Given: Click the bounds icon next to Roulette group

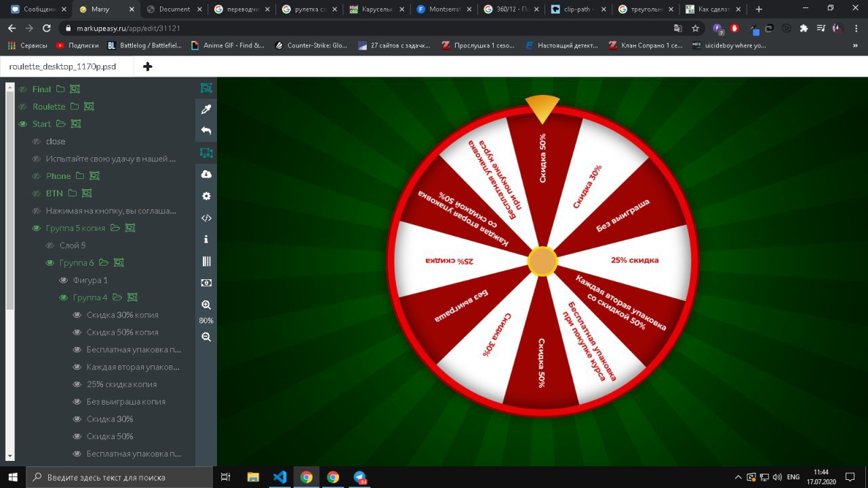Looking at the screenshot, I should click(89, 106).
